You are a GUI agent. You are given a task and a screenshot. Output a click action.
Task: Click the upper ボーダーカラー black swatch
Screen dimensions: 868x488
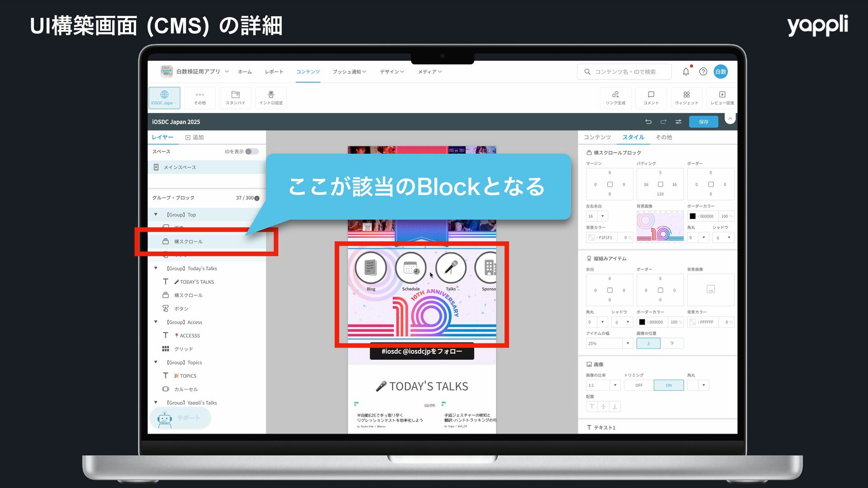tap(693, 216)
